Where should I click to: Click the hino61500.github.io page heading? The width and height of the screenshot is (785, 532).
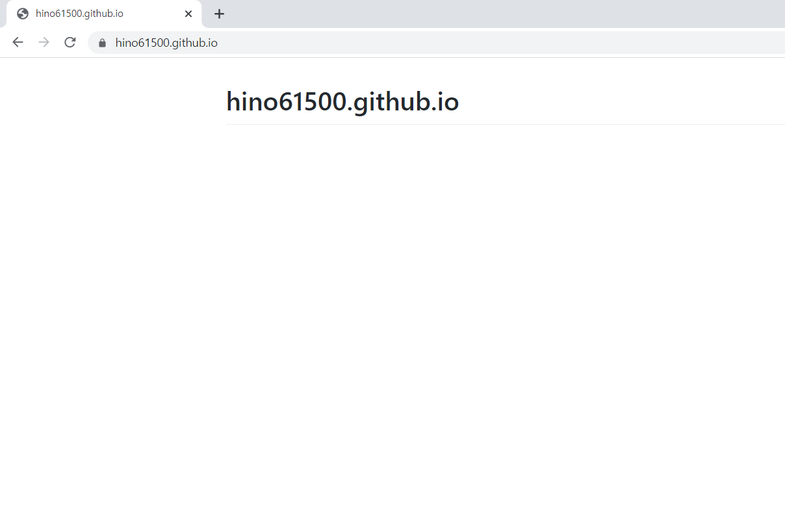point(342,102)
